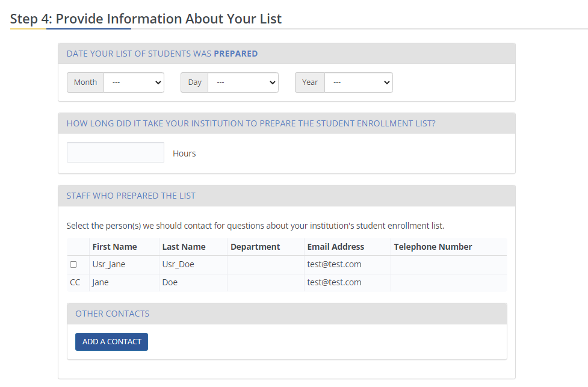Click the Email Address column header
Image resolution: width=588 pixels, height=387 pixels.
click(x=335, y=247)
